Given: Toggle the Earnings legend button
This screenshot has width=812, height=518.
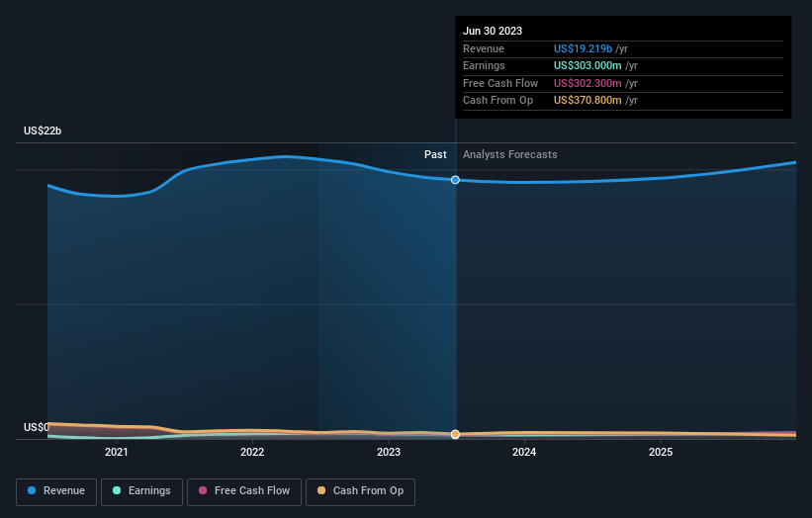Looking at the screenshot, I should [141, 491].
